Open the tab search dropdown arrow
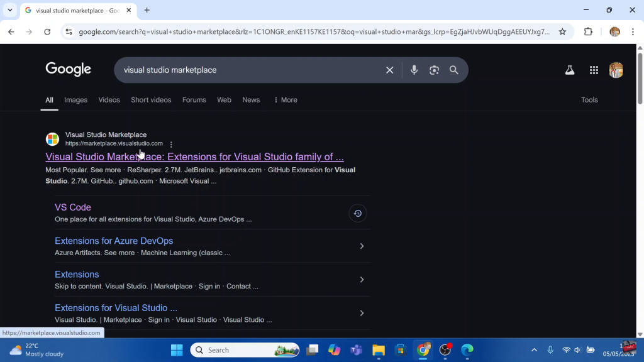This screenshot has width=644, height=362. (x=10, y=10)
